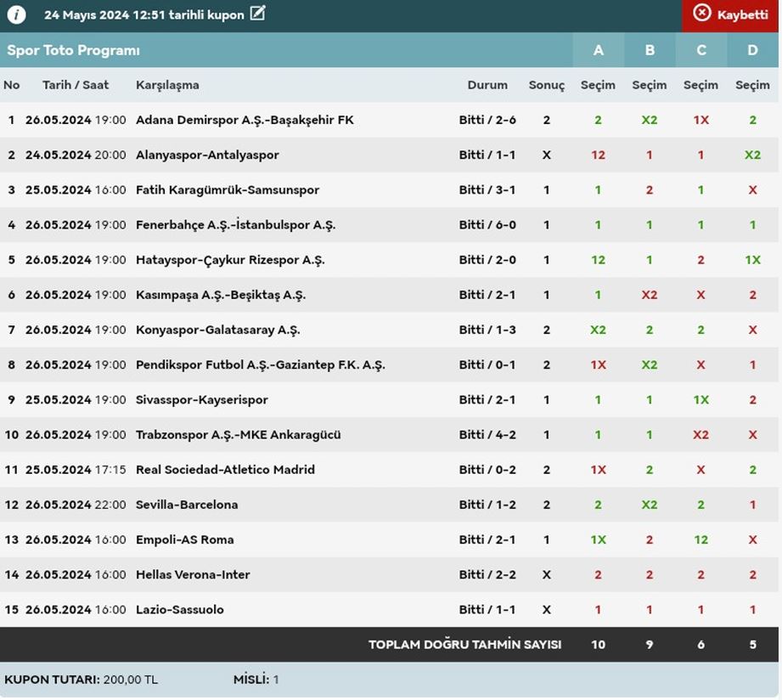Open the Alanyaspor-Antalyaspor match row
782x700 pixels.
click(x=207, y=155)
